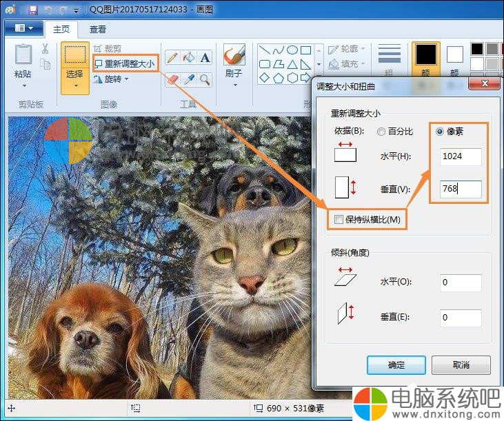Choose the right triangle shape
Screen dimensions: 504x421
coord(305,64)
